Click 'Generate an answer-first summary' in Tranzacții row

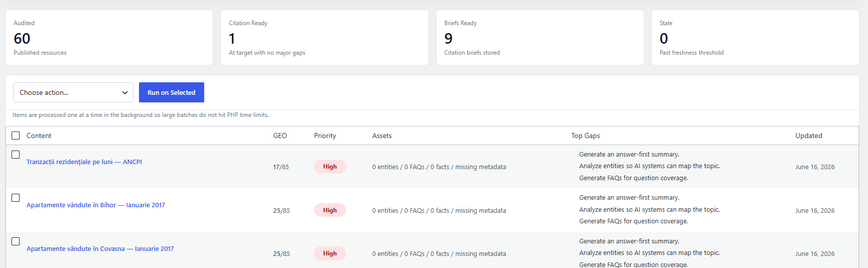point(629,155)
